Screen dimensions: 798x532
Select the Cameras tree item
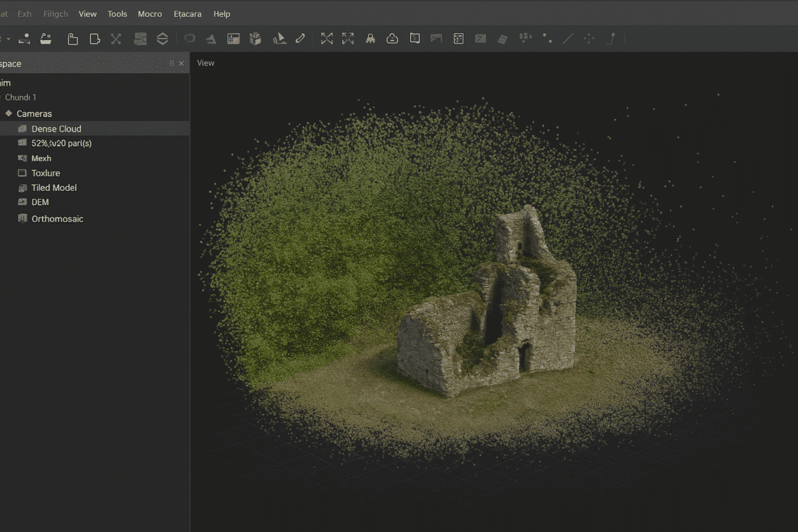coord(34,114)
